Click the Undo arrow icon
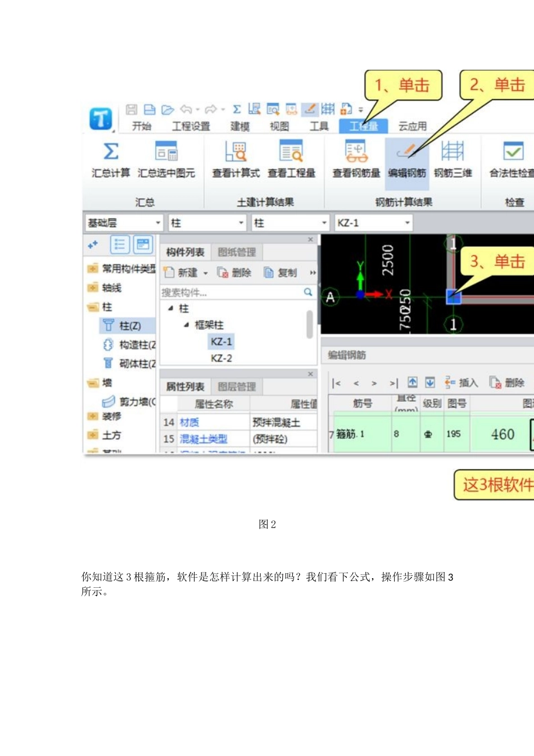The width and height of the screenshot is (534, 756). click(186, 109)
